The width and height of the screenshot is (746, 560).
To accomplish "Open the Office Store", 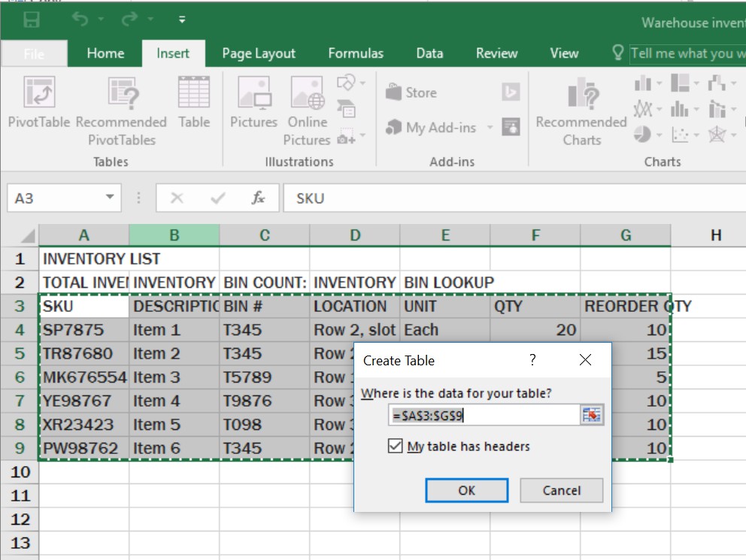I will pyautogui.click(x=413, y=92).
